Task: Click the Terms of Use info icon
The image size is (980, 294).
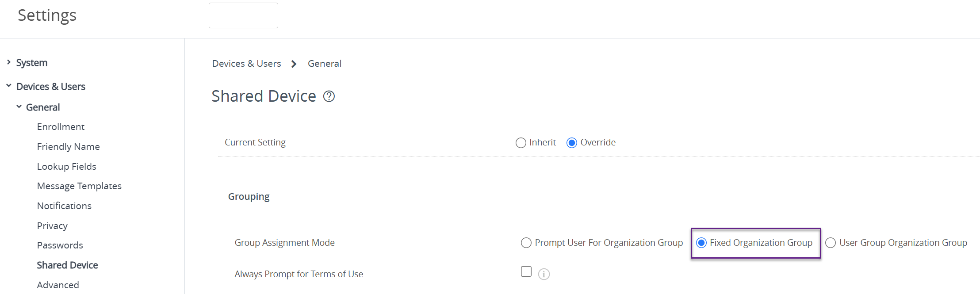Action: pos(544,275)
